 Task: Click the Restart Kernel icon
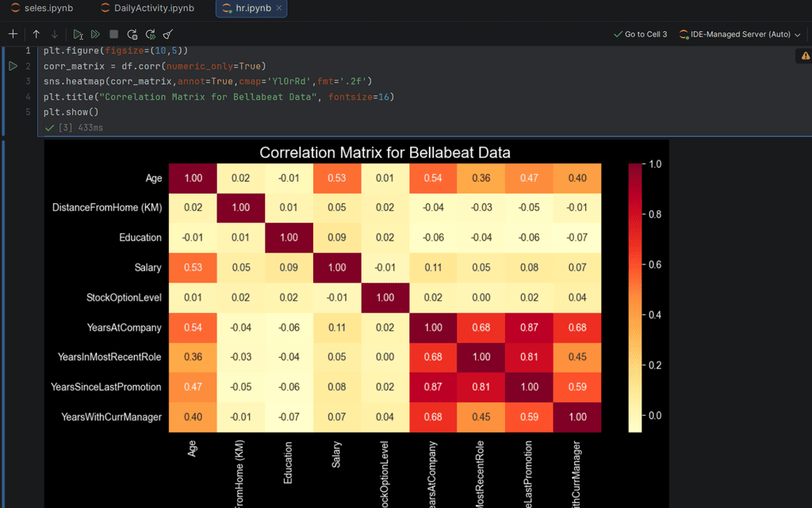pos(132,34)
